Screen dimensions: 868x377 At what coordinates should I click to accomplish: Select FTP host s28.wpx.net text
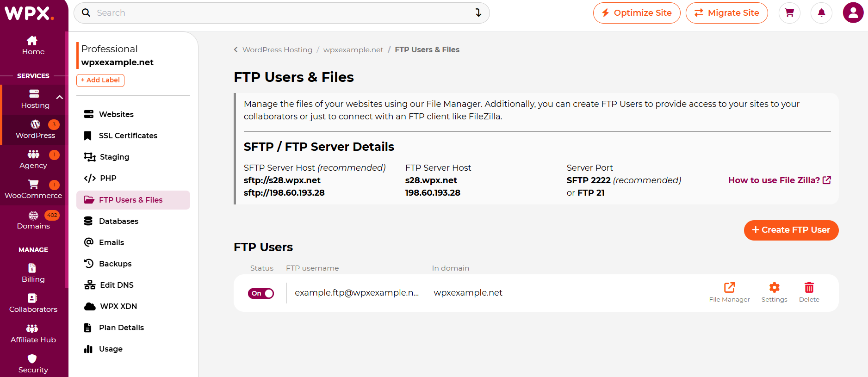tap(431, 180)
